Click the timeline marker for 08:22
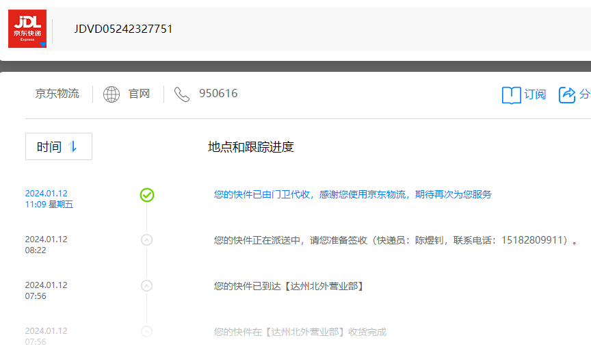591x364 pixels. click(x=146, y=240)
